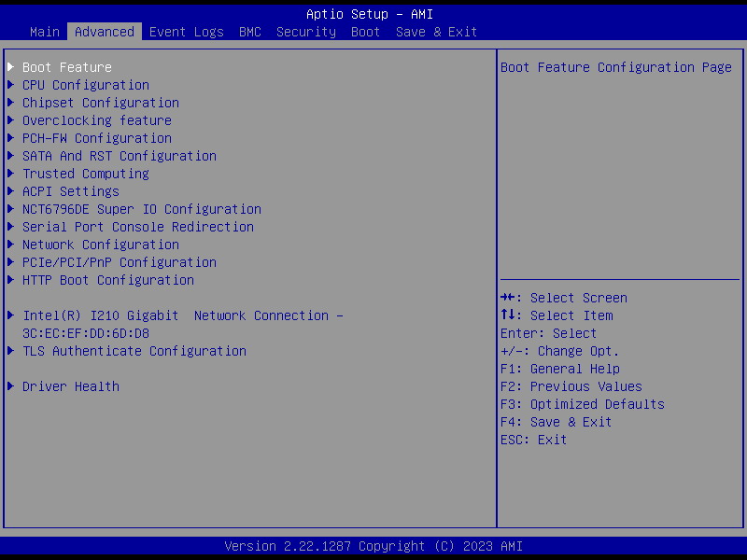Screen dimensions: 747x560
Task: Click ESC: Exit hint
Action: (533, 440)
